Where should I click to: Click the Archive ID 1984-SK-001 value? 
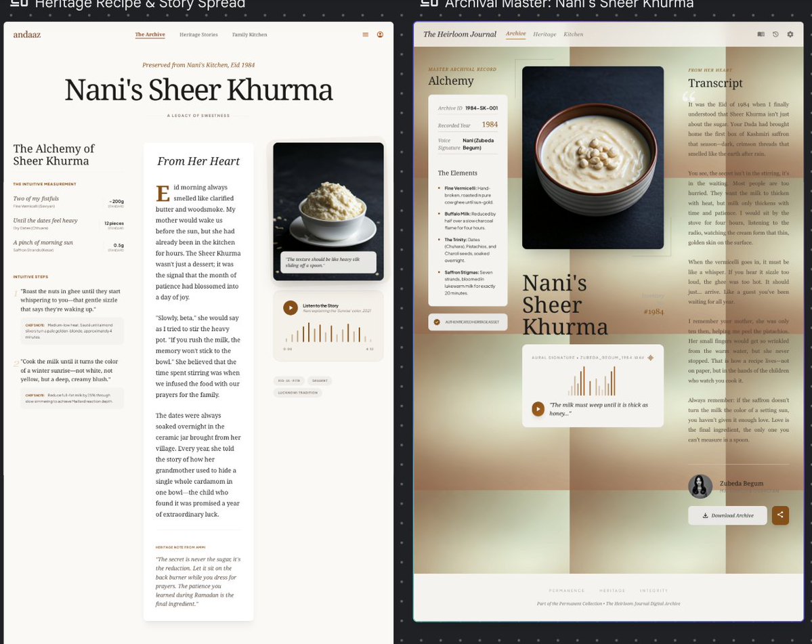pos(481,108)
